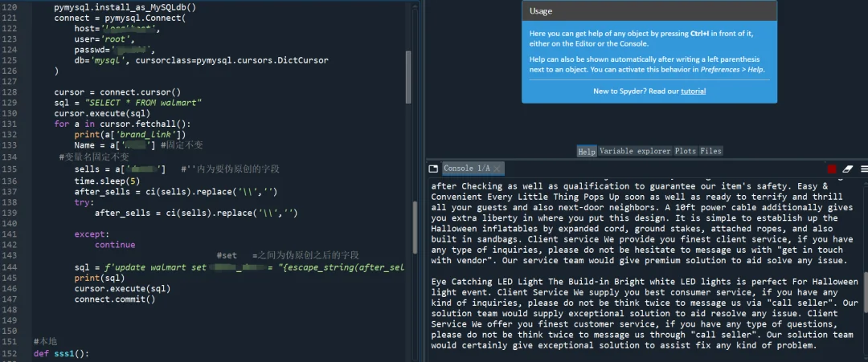The width and height of the screenshot is (868, 362).
Task: Open the Files tab
Action: (x=710, y=151)
